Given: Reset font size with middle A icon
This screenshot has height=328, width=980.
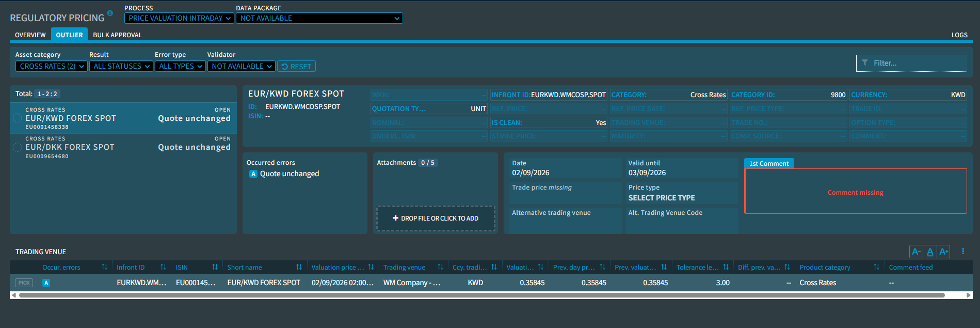Looking at the screenshot, I should pos(930,252).
